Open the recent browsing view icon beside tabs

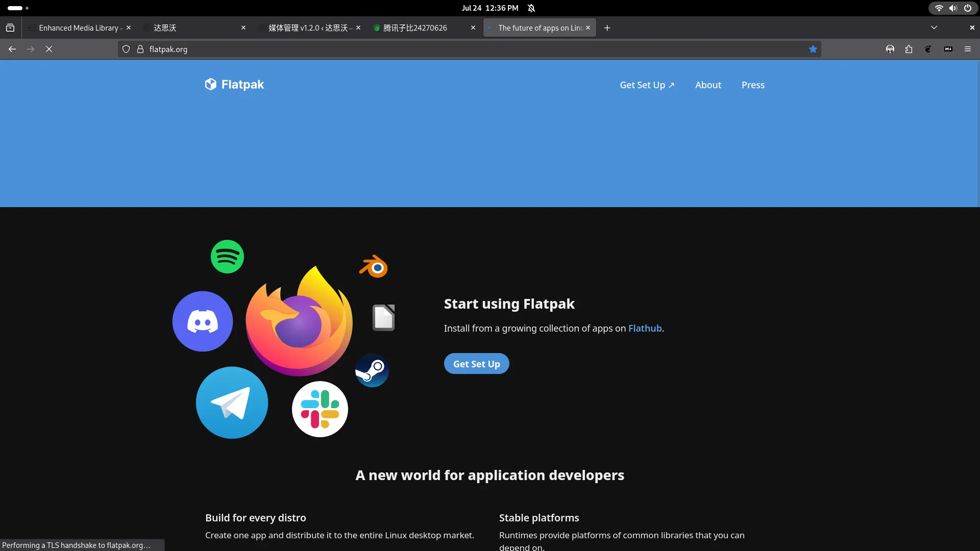click(x=10, y=28)
